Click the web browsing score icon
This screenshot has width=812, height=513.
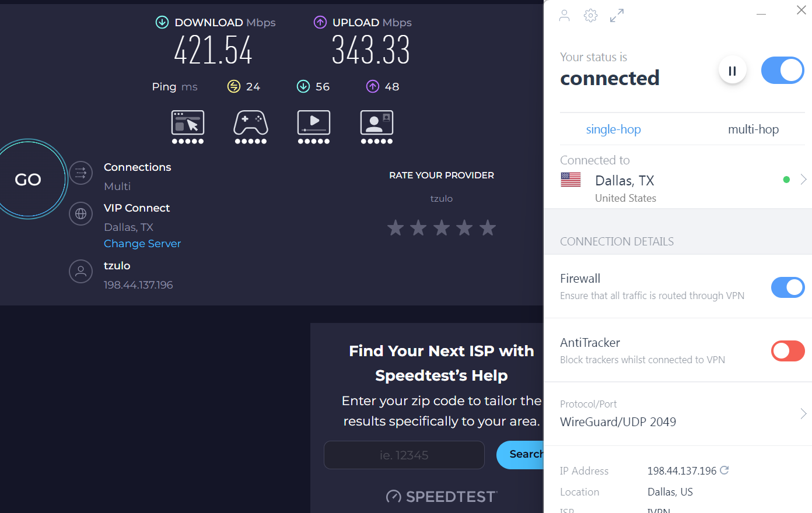188,127
